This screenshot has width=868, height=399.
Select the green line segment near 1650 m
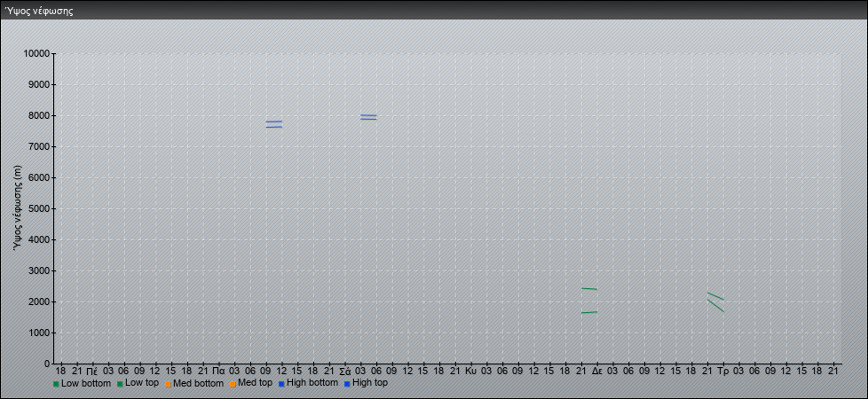(589, 312)
